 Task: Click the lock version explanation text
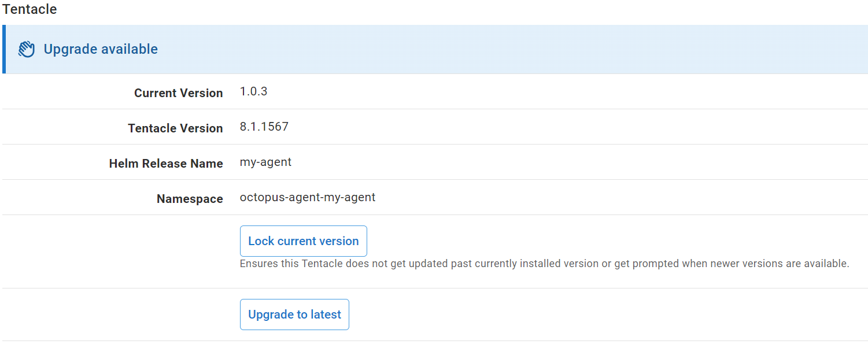[x=544, y=263]
